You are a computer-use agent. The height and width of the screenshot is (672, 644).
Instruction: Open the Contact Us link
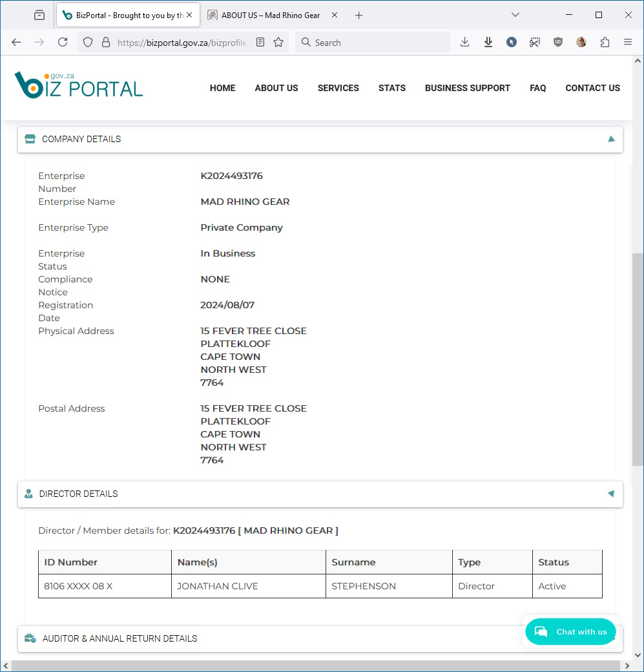click(x=592, y=88)
